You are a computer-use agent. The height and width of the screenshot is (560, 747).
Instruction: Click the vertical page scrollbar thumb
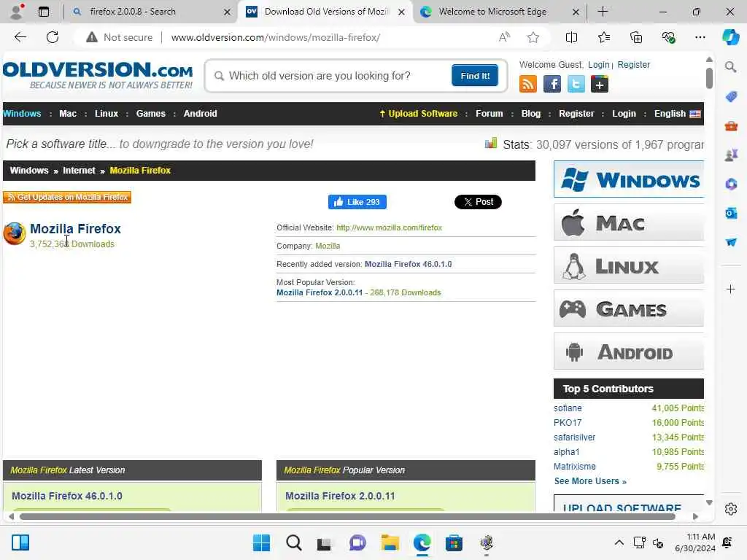pyautogui.click(x=709, y=78)
